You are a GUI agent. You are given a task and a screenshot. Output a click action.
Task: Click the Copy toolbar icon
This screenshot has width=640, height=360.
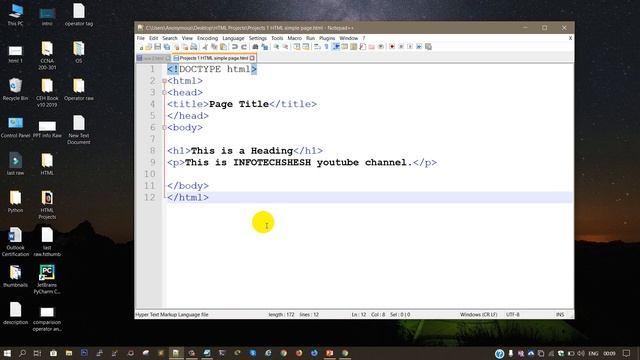click(214, 47)
